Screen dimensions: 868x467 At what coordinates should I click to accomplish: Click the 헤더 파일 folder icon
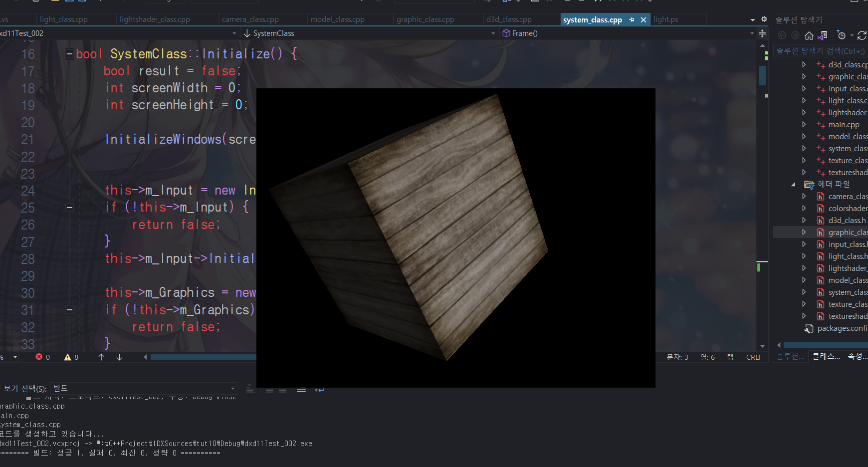[809, 185]
